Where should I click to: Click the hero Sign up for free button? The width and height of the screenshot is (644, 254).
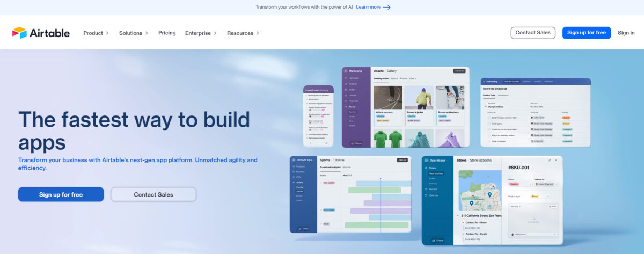point(61,194)
